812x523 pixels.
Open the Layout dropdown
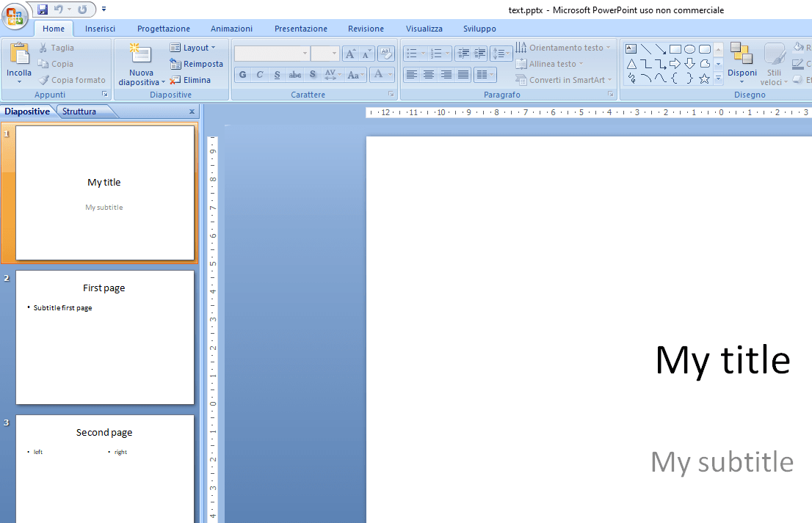[x=194, y=47]
